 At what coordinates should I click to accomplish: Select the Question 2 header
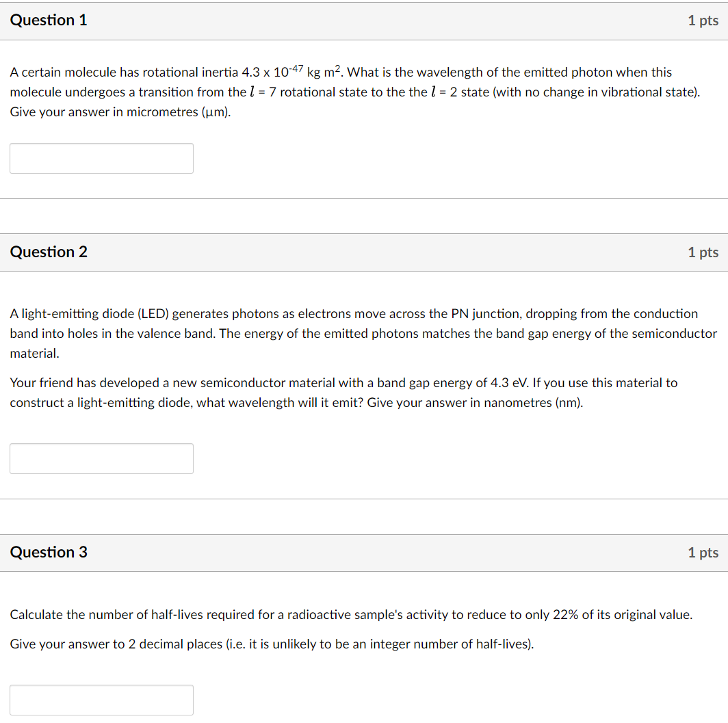(x=49, y=252)
